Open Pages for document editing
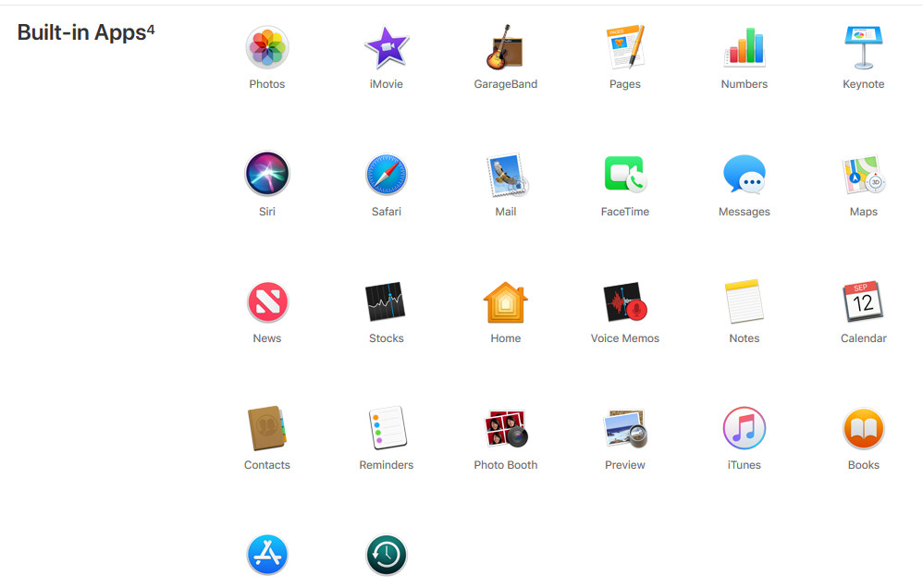923x588 pixels. coord(624,48)
